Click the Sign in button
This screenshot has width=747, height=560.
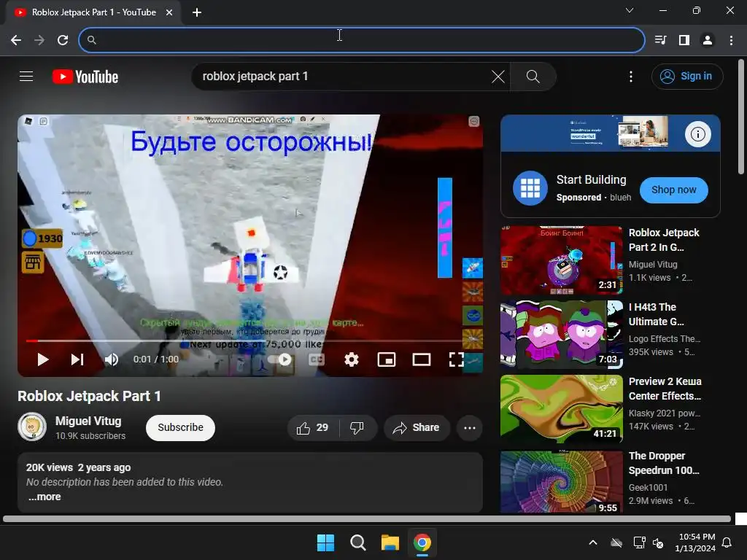tap(687, 76)
